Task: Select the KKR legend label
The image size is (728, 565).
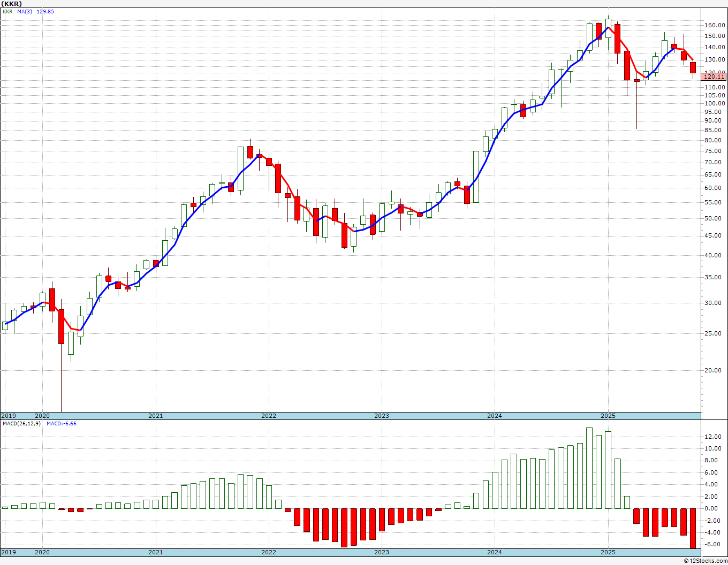Action: point(7,11)
